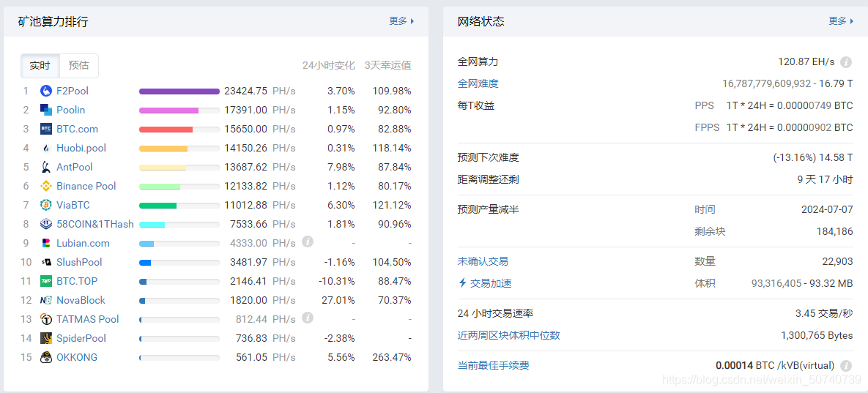Click the Lubian.com logo icon

pos(46,243)
